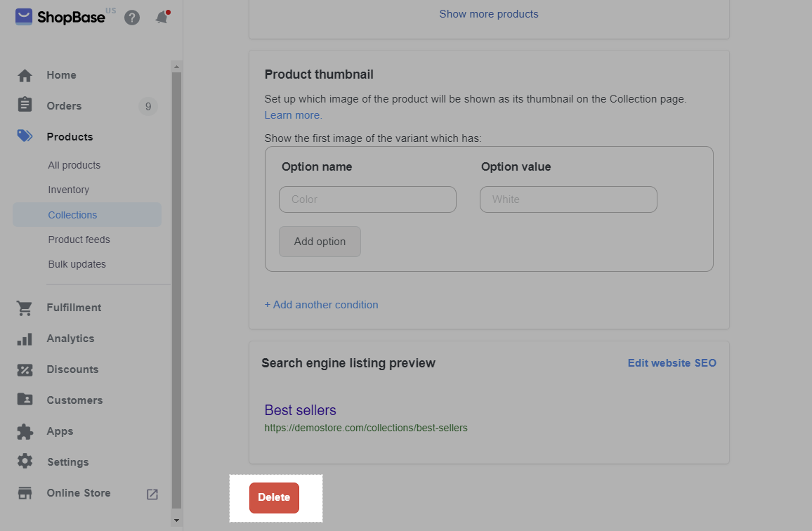
Task: Click the Settings gear icon
Action: pos(25,461)
